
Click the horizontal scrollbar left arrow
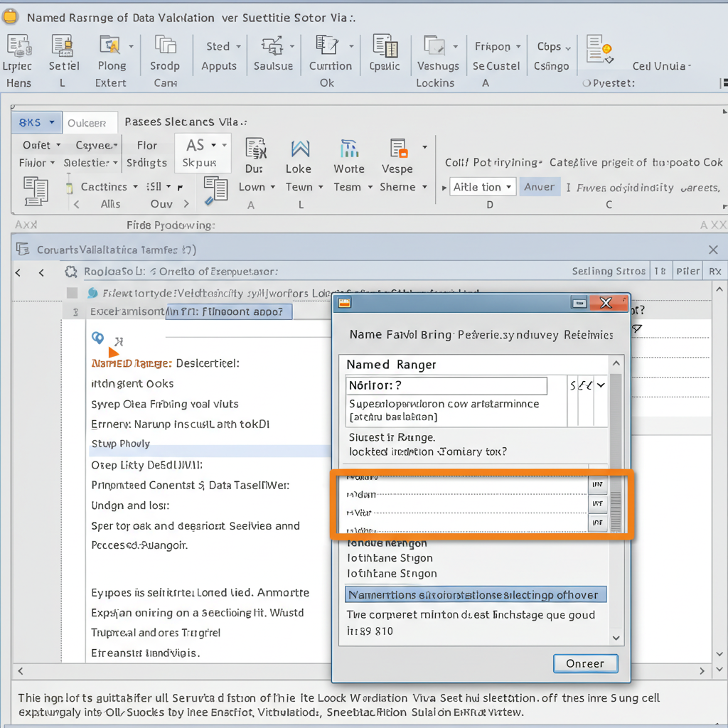21,671
